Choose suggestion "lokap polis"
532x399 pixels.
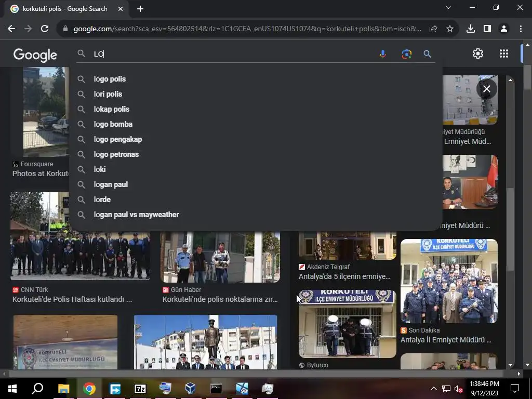pos(256,109)
